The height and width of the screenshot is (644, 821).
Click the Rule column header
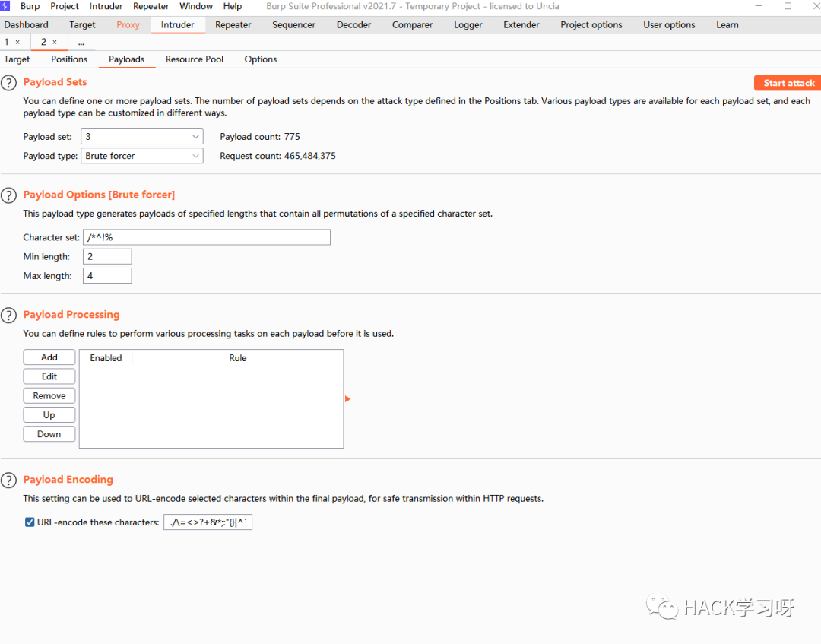[x=238, y=358]
